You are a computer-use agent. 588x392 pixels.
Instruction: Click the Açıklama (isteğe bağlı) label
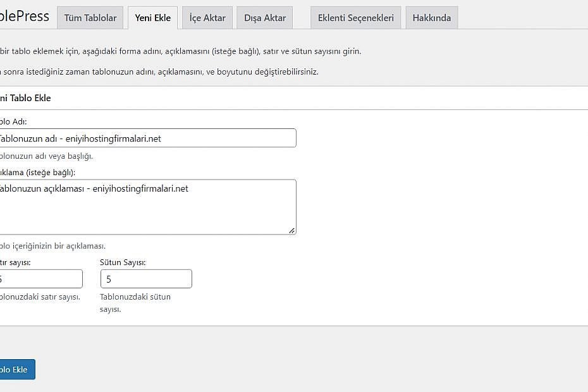click(x=38, y=172)
